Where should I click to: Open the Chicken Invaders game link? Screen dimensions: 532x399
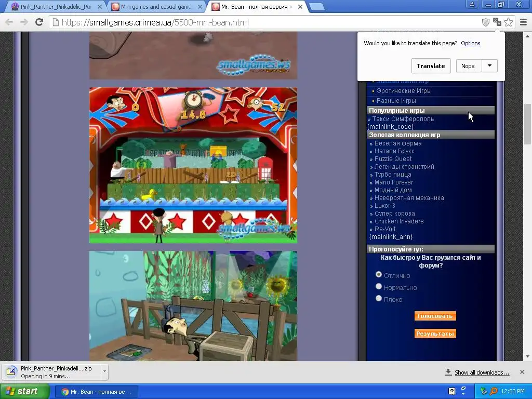point(399,221)
